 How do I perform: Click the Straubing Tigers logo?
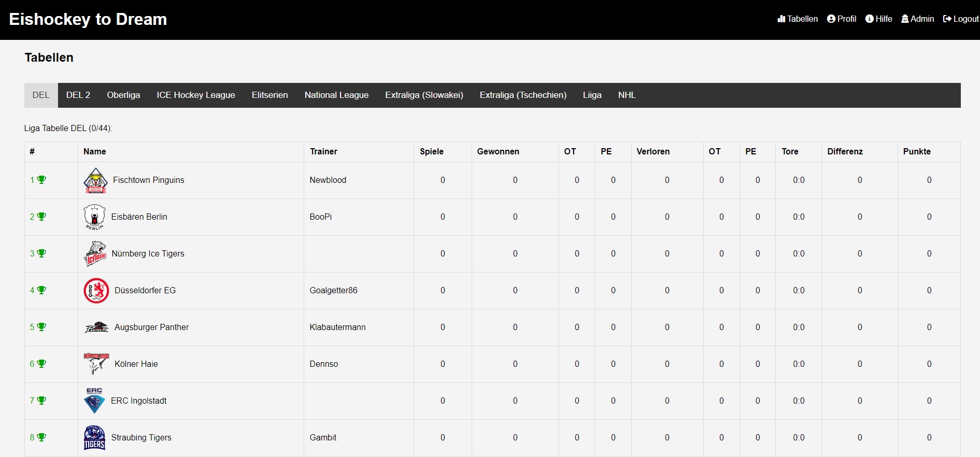(94, 438)
